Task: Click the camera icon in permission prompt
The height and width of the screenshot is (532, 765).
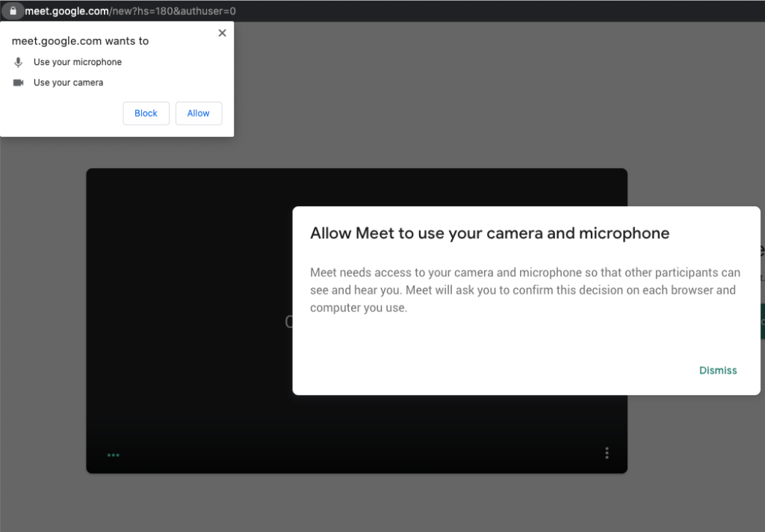Action: click(x=18, y=82)
